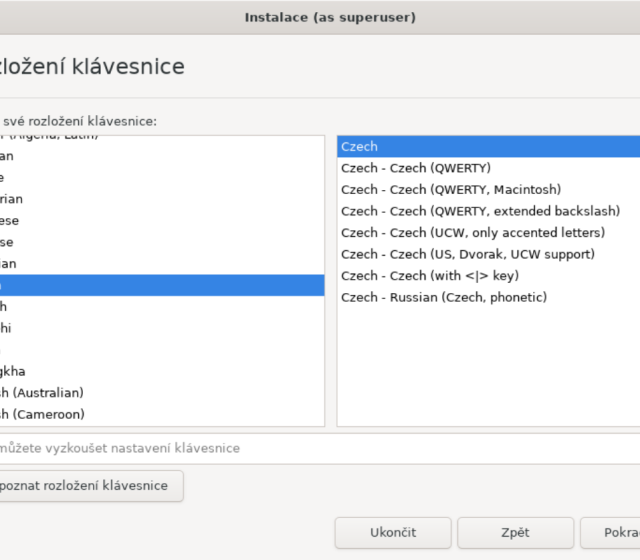Select the highlighted Czech language row

pyautogui.click(x=160, y=285)
